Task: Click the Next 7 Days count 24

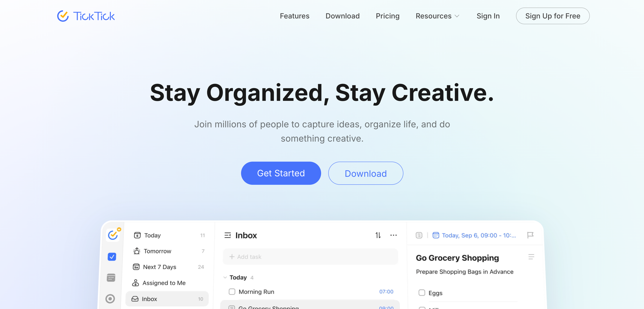Action: pos(201,267)
